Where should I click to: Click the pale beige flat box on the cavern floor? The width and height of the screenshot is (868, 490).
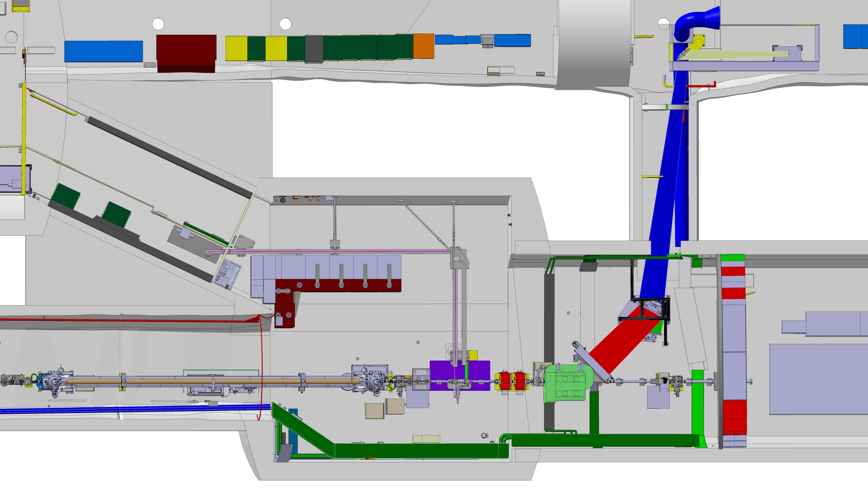tap(426, 439)
